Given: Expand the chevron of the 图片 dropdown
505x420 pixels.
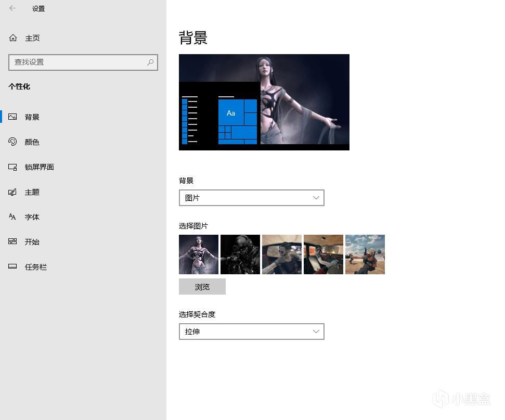Looking at the screenshot, I should 316,198.
